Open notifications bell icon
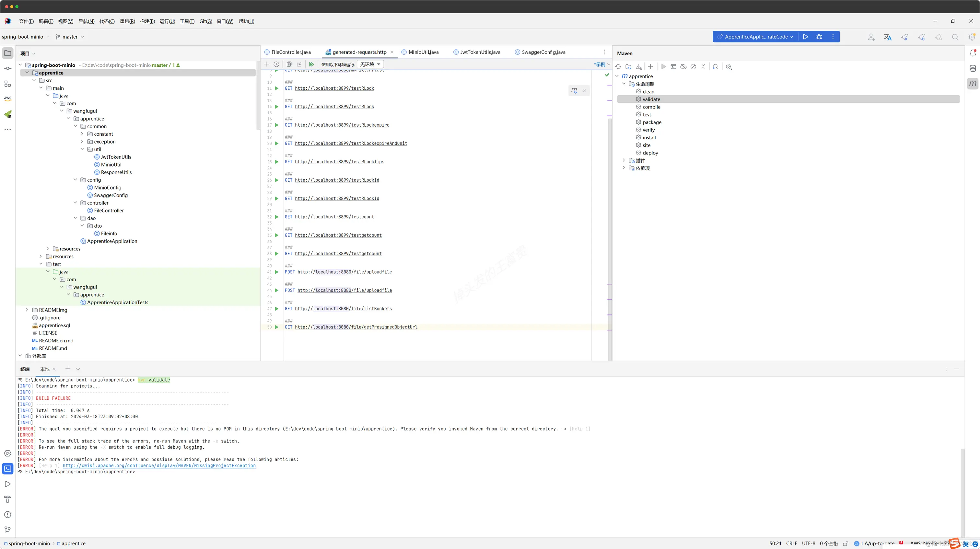 [973, 53]
